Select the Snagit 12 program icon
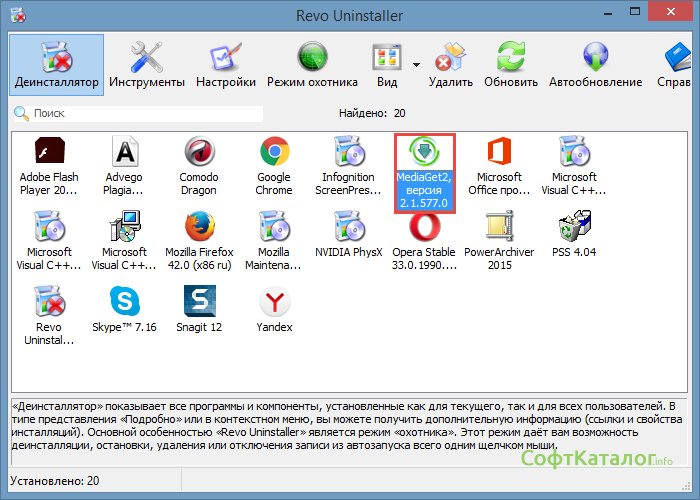 pyautogui.click(x=200, y=303)
